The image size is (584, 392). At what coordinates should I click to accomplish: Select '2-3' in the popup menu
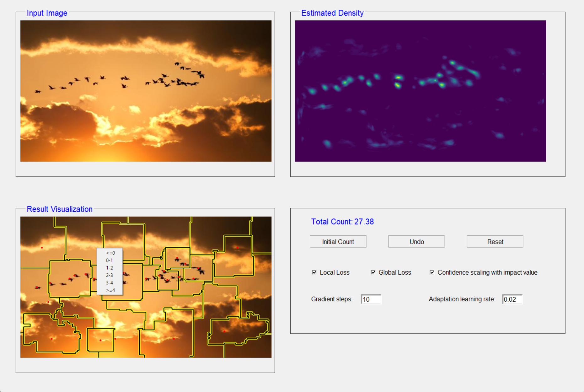pos(110,275)
